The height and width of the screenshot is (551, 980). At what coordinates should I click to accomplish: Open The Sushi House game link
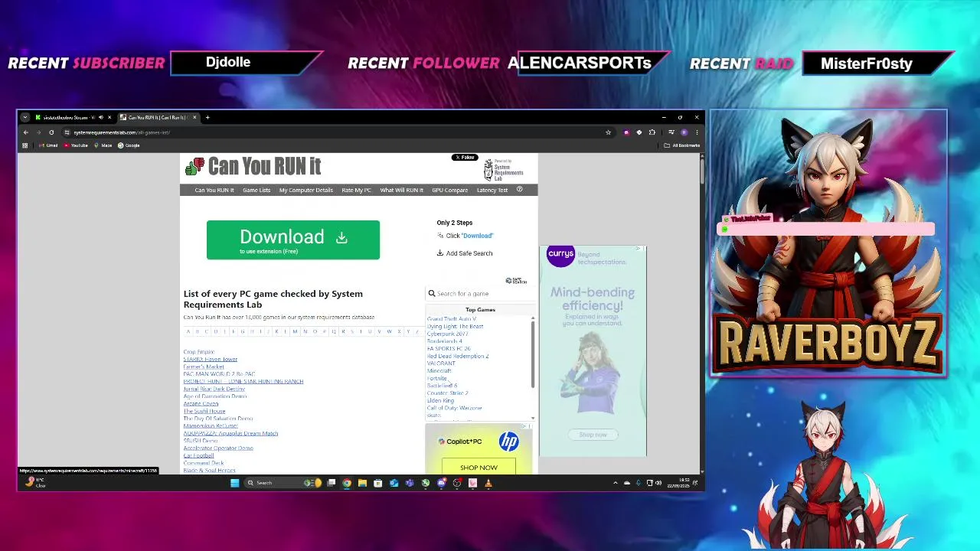(x=204, y=411)
